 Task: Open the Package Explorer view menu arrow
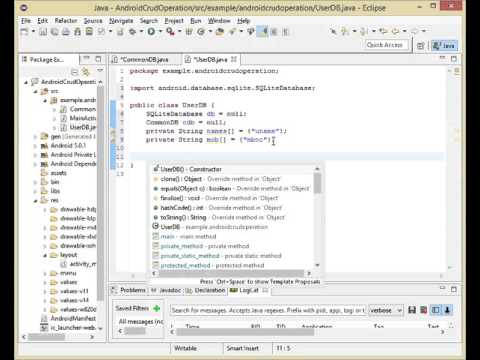click(100, 71)
